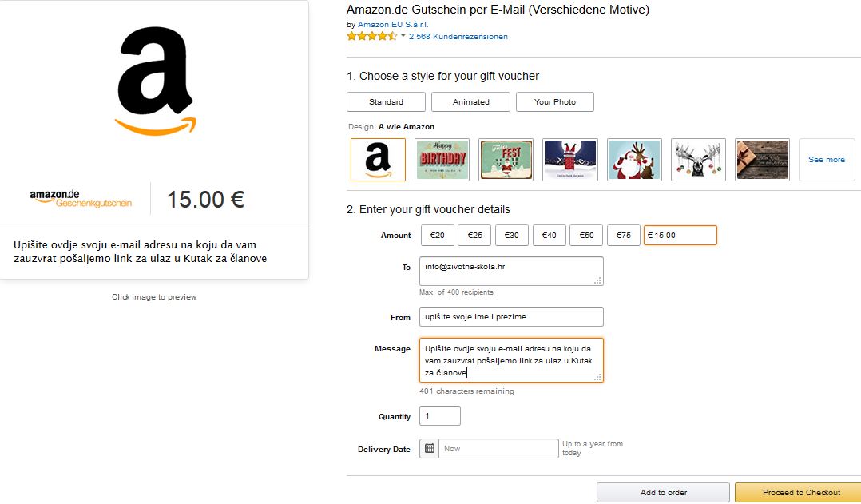Open the 2.568 Kundenrezensionen reviews link
861x504 pixels.
click(x=458, y=36)
